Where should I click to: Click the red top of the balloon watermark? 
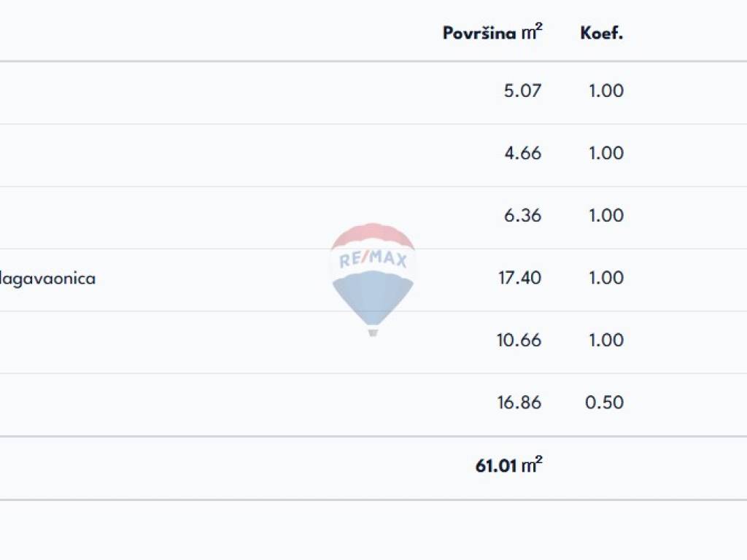tap(373, 236)
